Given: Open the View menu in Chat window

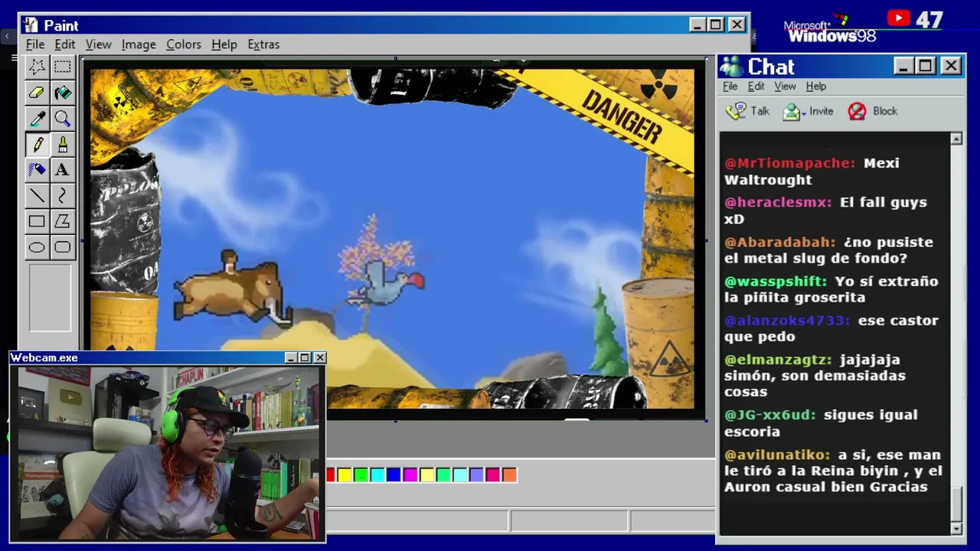Looking at the screenshot, I should pos(785,86).
